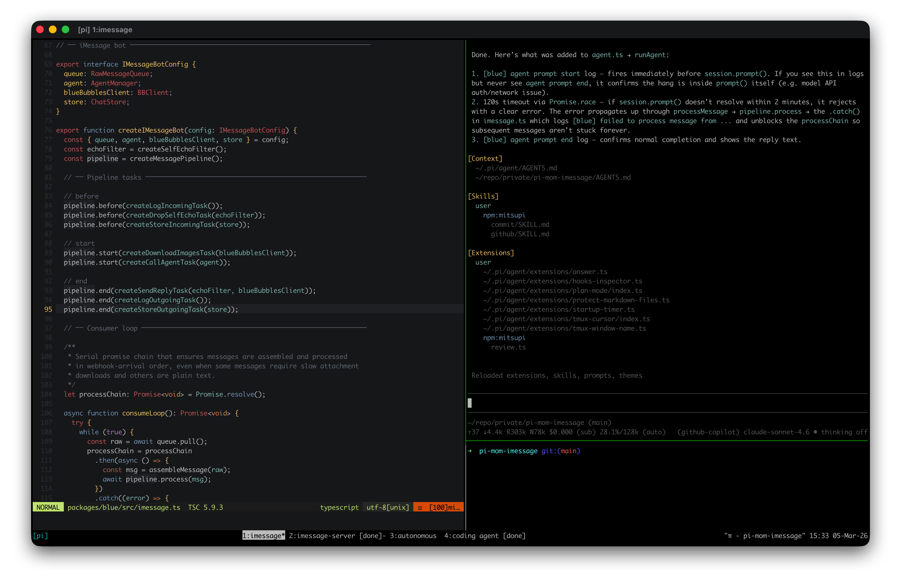Click the typescript filetype in statusline
The width and height of the screenshot is (901, 588).
(339, 507)
